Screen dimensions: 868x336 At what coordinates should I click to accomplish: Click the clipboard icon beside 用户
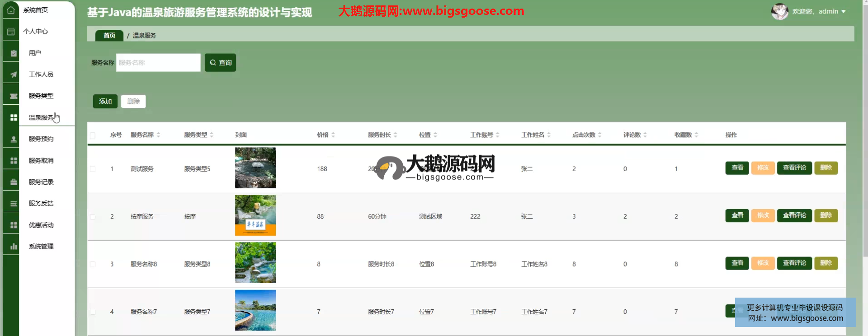point(14,53)
